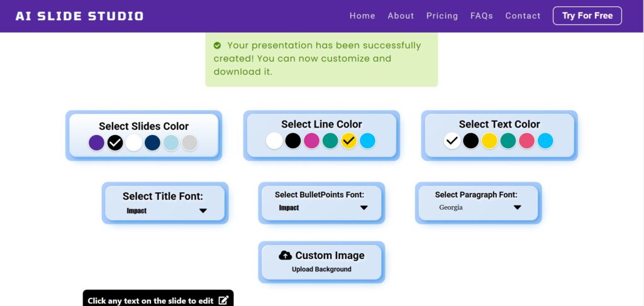Click the green success checkmark icon
The width and height of the screenshot is (644, 306).
[217, 45]
